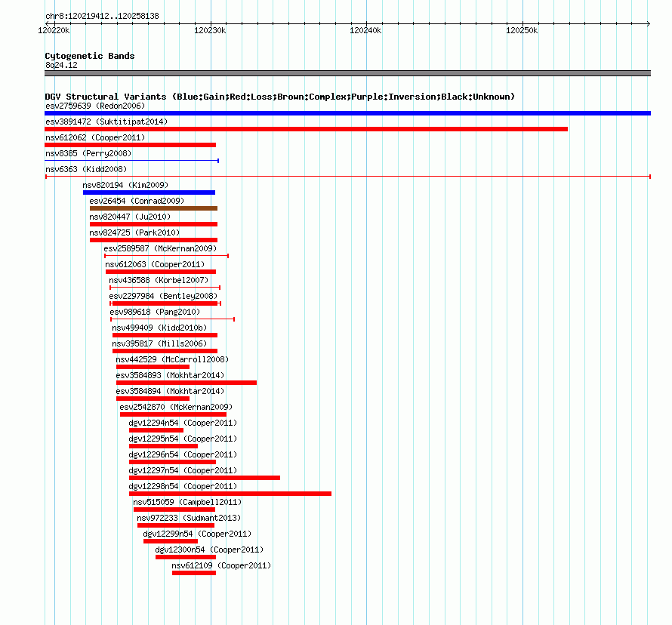The height and width of the screenshot is (625, 672).
Task: Open the esv3584893 (Mokhtar2014) label
Action: (x=170, y=375)
